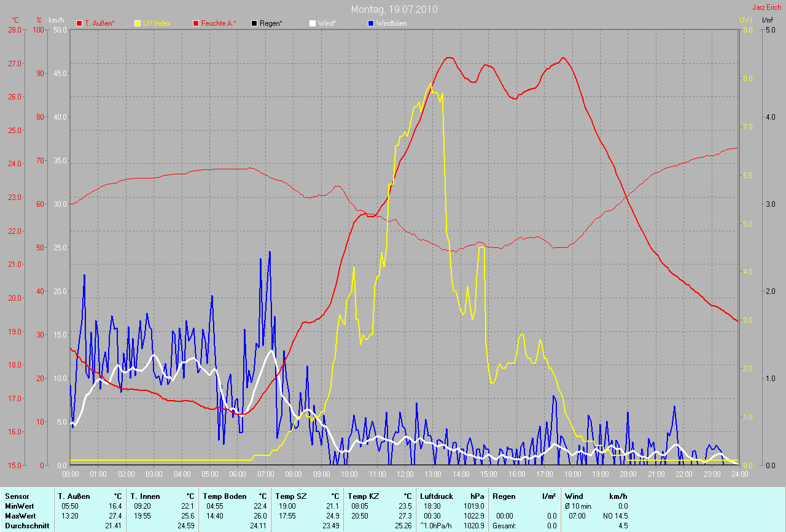Click the T. Außen average "21.41"
The image size is (786, 532).
pyautogui.click(x=114, y=526)
